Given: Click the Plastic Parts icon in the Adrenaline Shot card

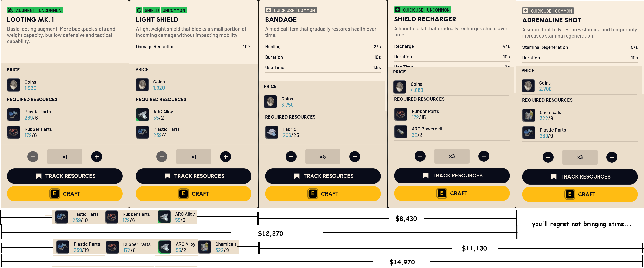Looking at the screenshot, I should (x=529, y=133).
